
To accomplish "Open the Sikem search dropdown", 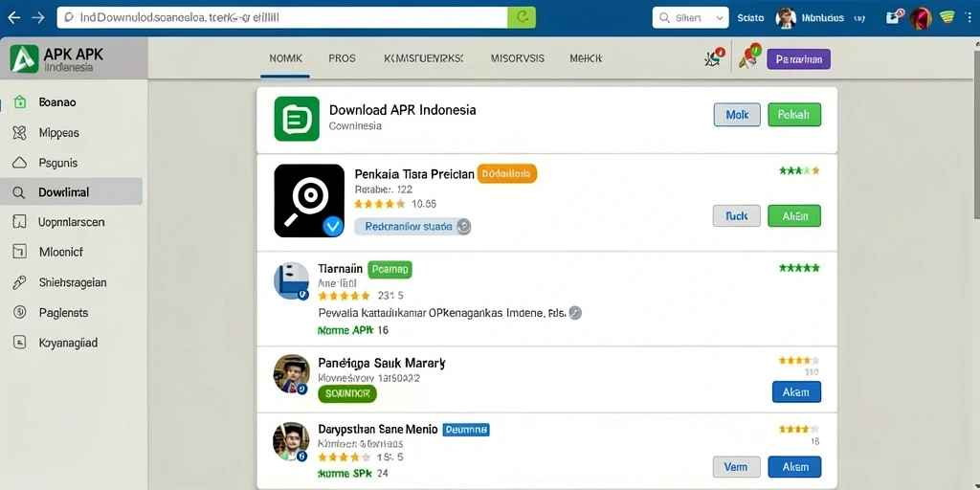I will (690, 18).
